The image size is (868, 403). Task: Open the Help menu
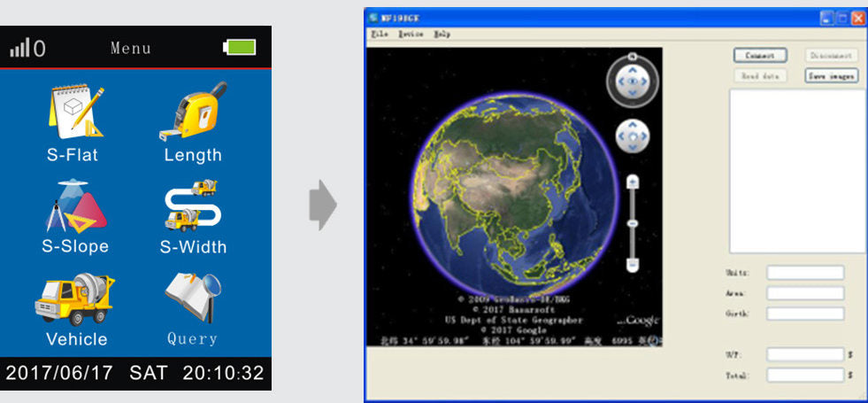pyautogui.click(x=442, y=35)
